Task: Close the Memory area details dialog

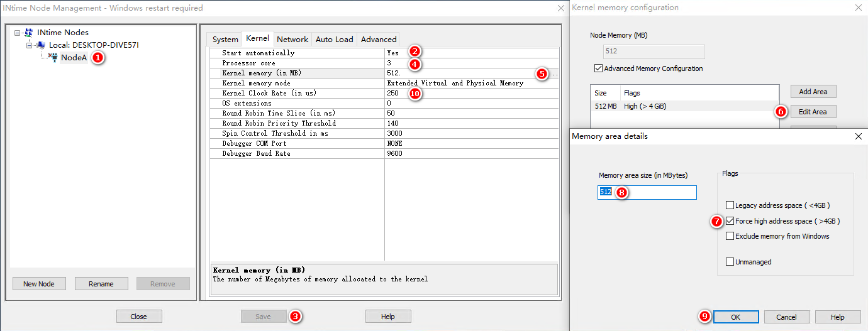Action: pos(859,136)
